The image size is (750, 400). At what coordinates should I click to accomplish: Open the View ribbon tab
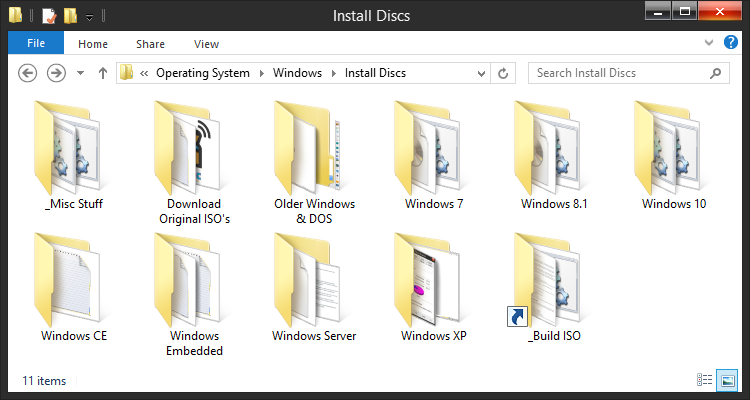pos(206,44)
